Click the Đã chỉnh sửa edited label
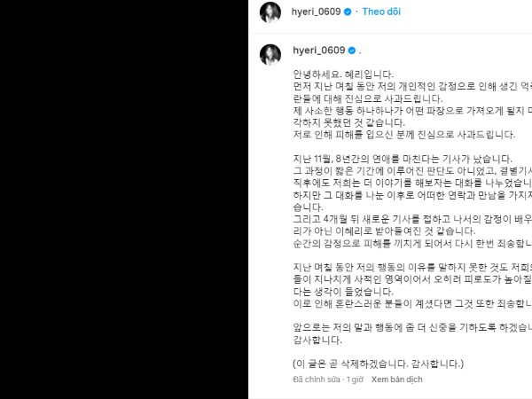 pyautogui.click(x=317, y=379)
